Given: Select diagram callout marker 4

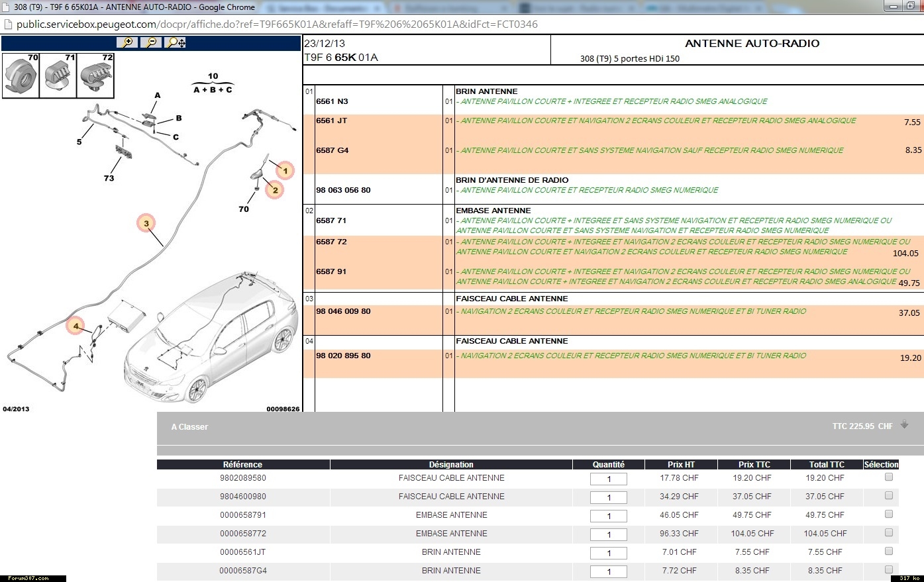Looking at the screenshot, I should click(x=76, y=326).
